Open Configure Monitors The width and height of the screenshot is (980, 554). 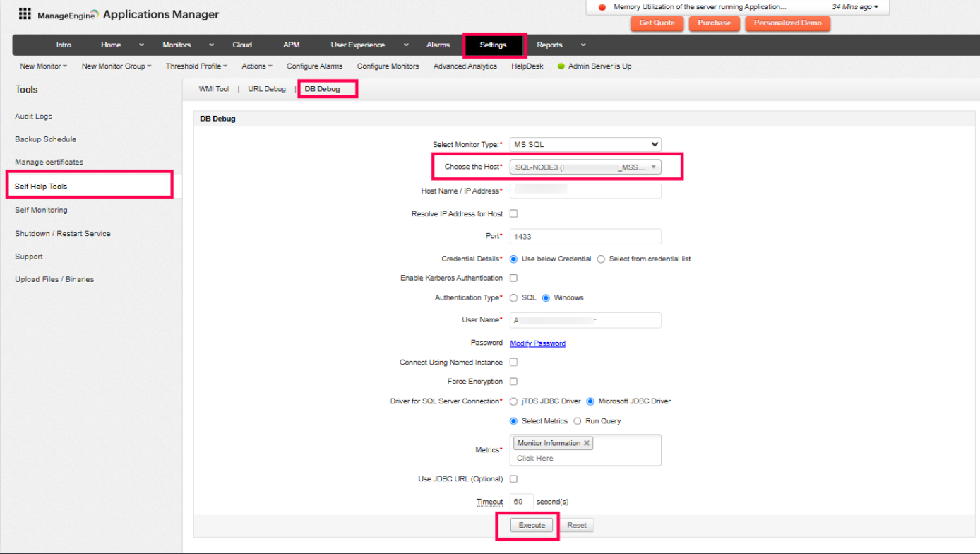[388, 66]
